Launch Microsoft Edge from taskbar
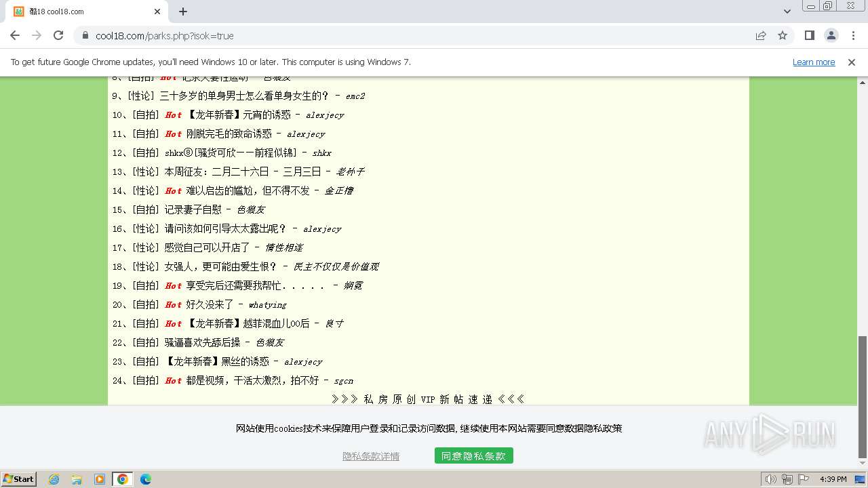This screenshot has height=488, width=868. (x=146, y=479)
